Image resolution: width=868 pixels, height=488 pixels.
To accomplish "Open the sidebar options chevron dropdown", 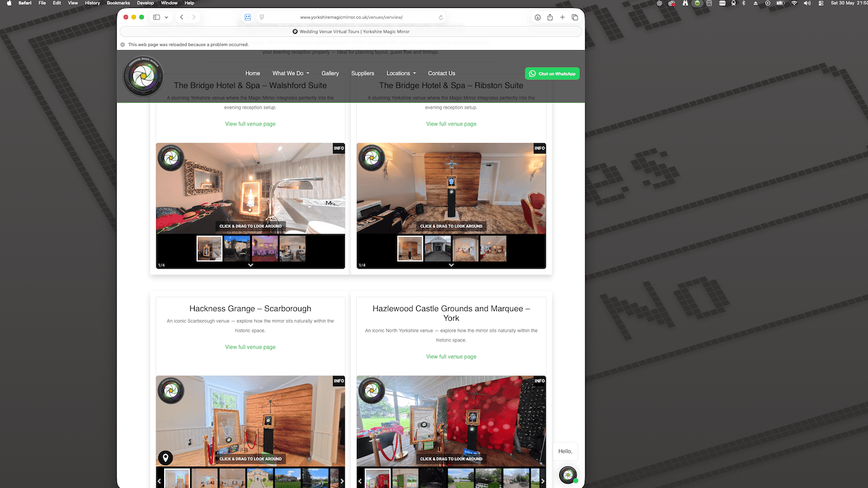I will [167, 18].
